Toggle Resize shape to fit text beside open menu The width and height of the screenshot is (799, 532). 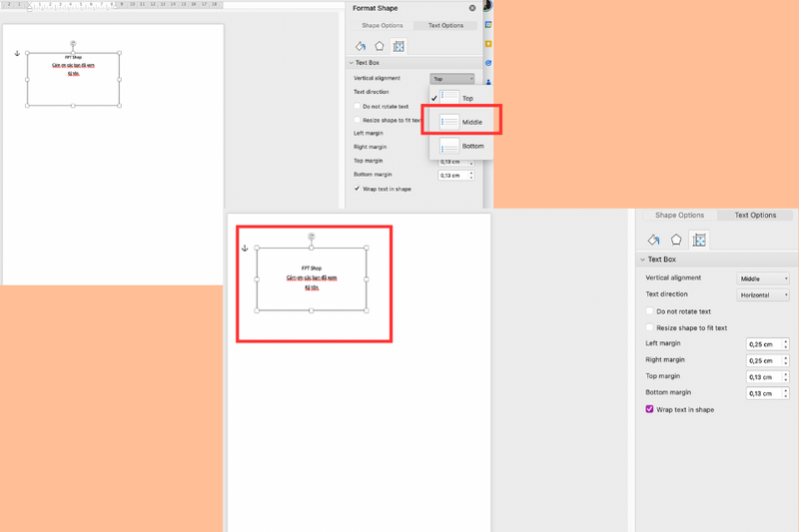357,120
